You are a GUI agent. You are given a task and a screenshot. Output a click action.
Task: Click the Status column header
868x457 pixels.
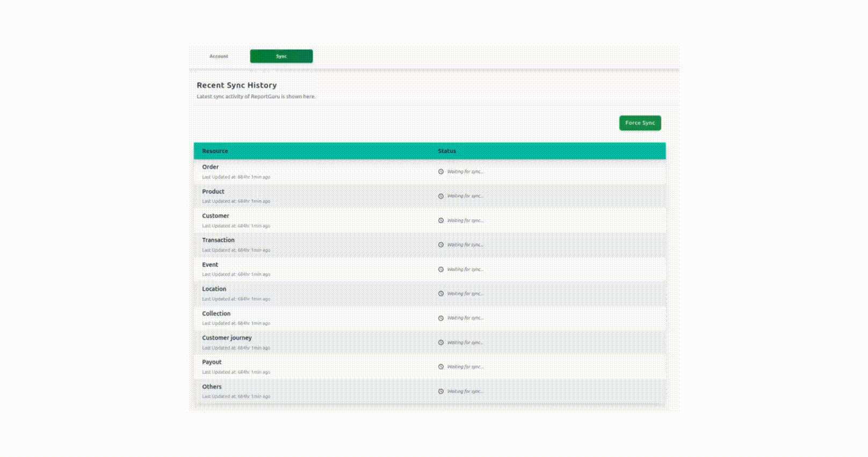point(447,151)
